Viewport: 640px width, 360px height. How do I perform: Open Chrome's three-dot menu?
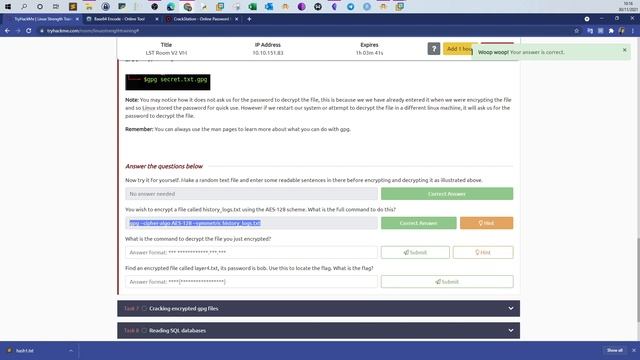[633, 31]
